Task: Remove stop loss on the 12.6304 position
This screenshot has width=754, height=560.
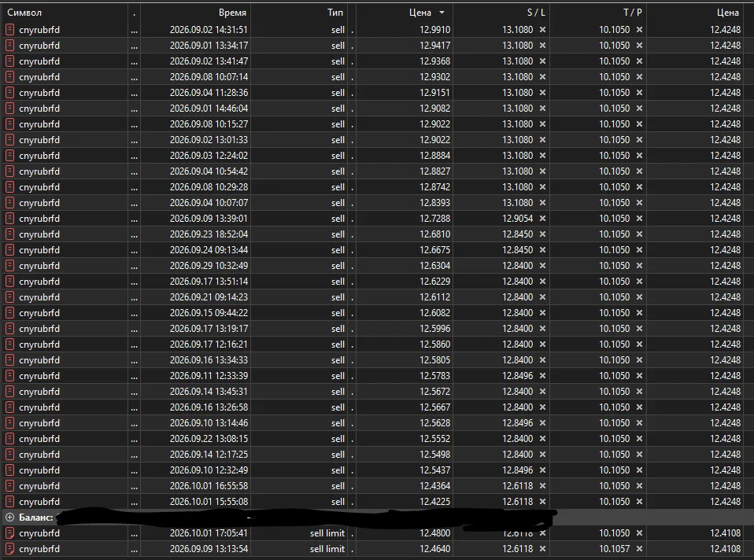Action: [542, 266]
